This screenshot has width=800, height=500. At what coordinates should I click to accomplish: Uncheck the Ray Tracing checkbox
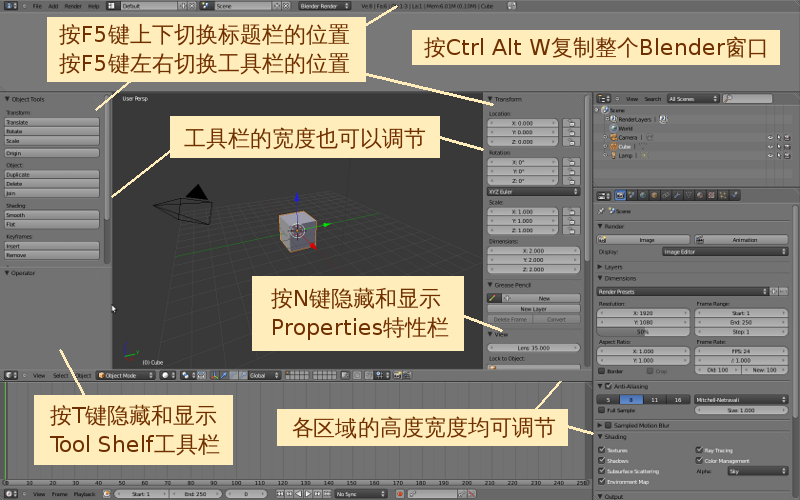click(699, 450)
